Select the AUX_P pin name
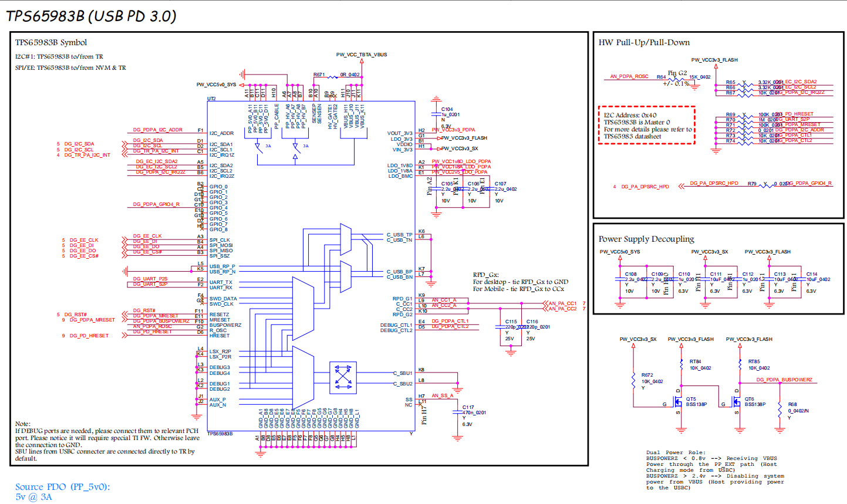 [x=218, y=400]
